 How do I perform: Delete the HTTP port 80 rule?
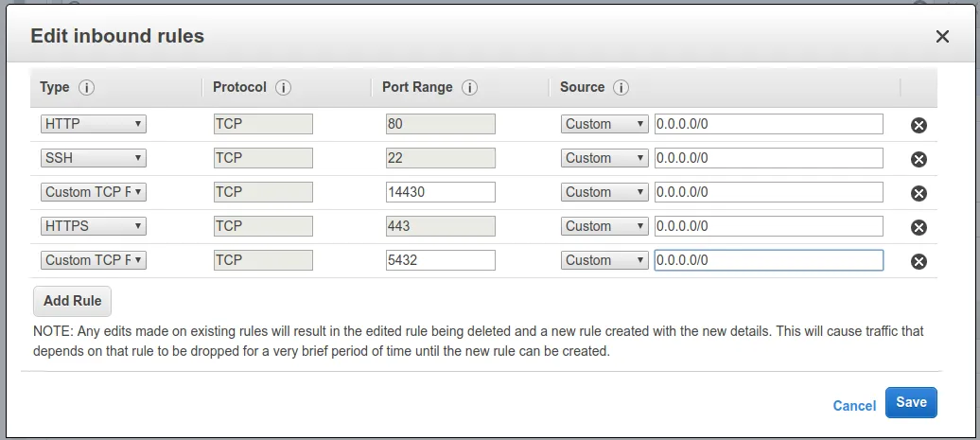pos(918,125)
